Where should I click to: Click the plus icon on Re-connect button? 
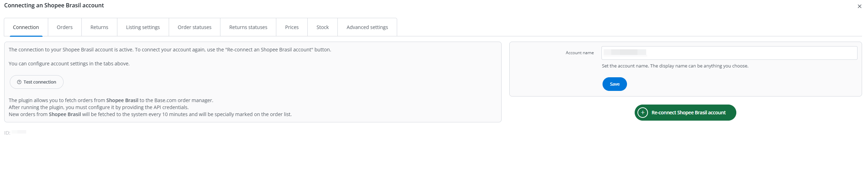tap(643, 113)
